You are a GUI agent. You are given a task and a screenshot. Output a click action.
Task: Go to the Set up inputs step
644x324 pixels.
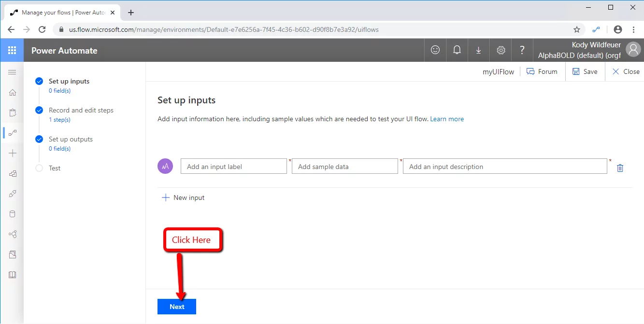[69, 81]
